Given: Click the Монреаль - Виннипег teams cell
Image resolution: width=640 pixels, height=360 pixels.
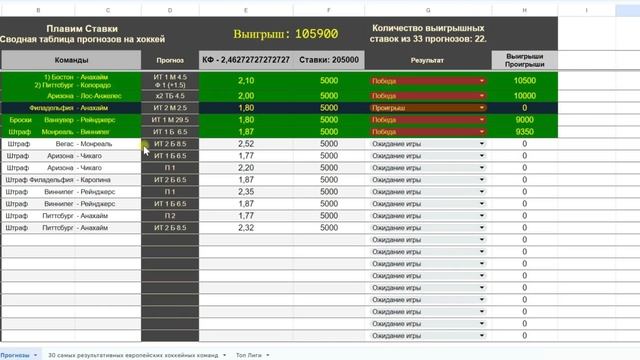Looking at the screenshot, I should (x=71, y=132).
